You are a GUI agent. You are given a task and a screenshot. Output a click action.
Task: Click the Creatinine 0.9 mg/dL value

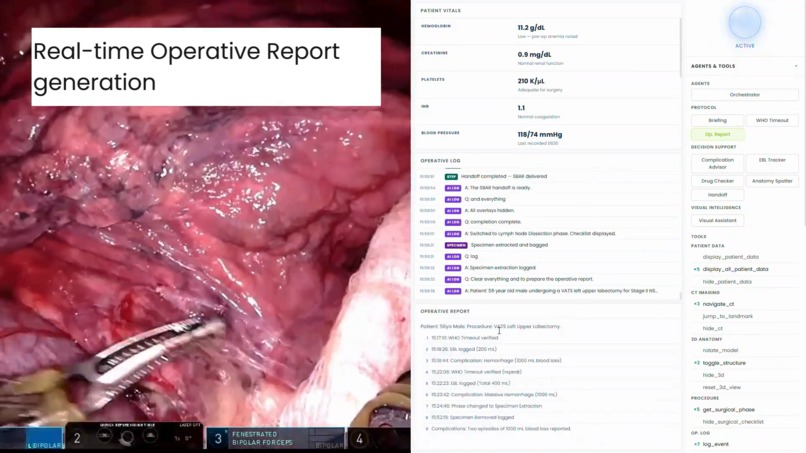[534, 55]
